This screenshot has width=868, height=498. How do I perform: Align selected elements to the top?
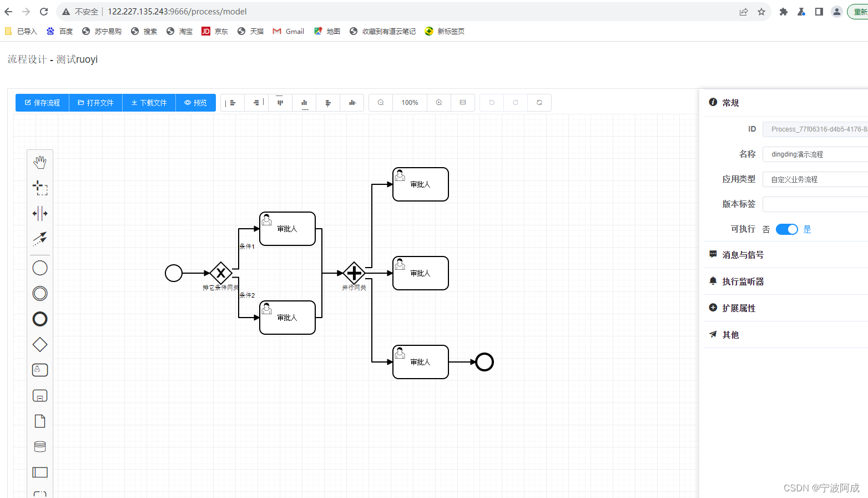(x=280, y=103)
